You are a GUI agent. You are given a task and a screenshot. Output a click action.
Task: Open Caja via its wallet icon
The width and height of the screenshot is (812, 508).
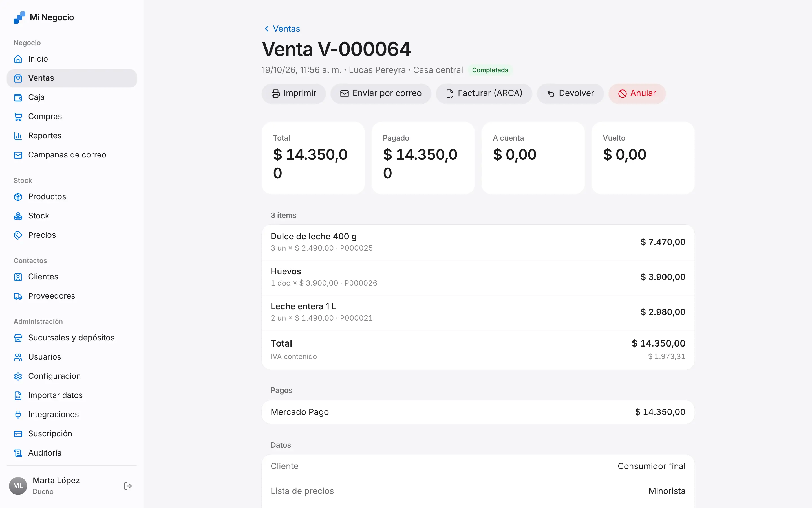click(18, 97)
